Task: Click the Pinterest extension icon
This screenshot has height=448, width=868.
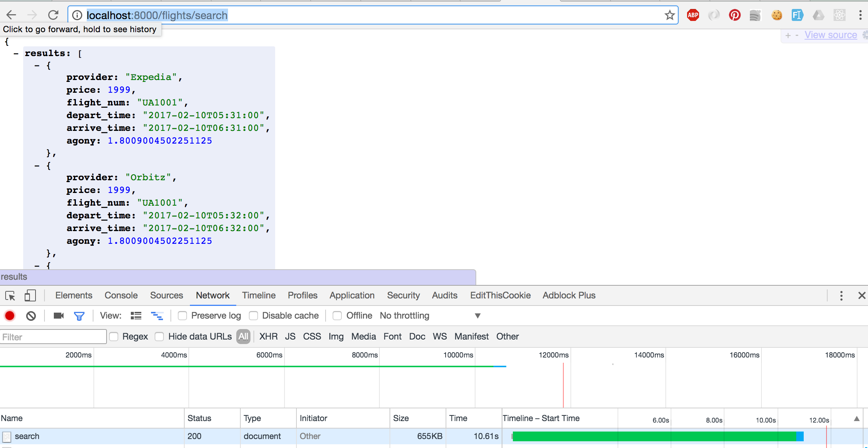Action: pyautogui.click(x=735, y=15)
